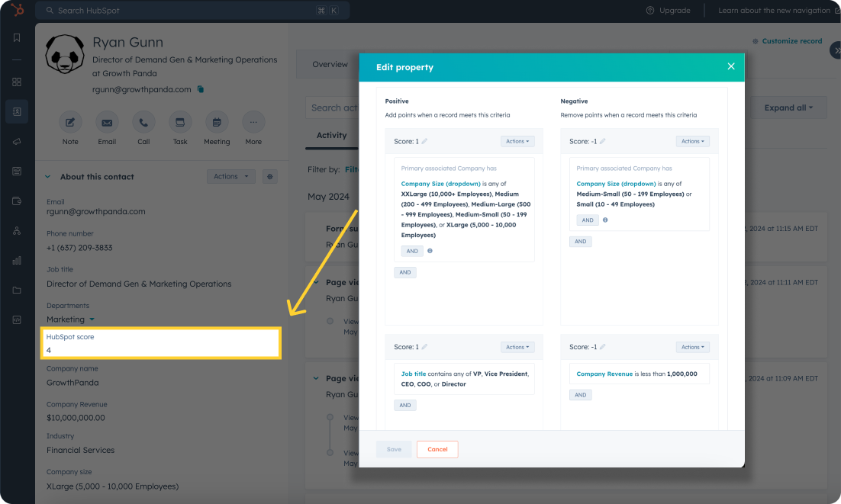
Task: Collapse the About this contact section
Action: (x=48, y=176)
